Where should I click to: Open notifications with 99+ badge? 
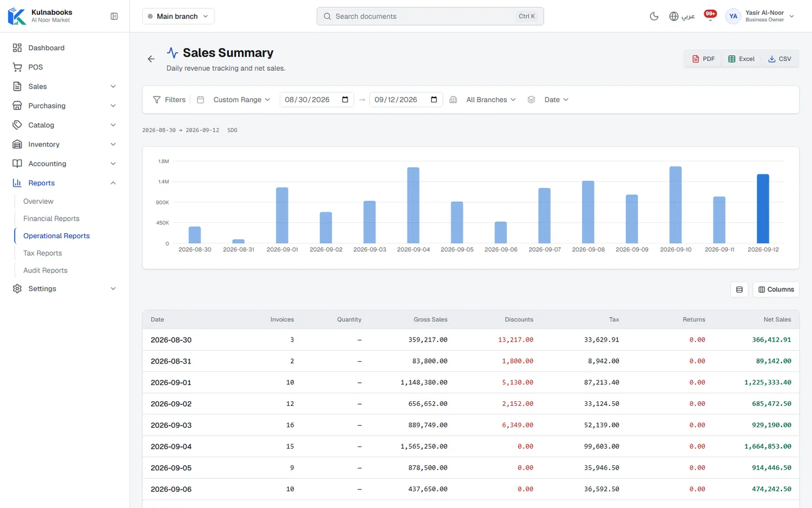pyautogui.click(x=710, y=15)
